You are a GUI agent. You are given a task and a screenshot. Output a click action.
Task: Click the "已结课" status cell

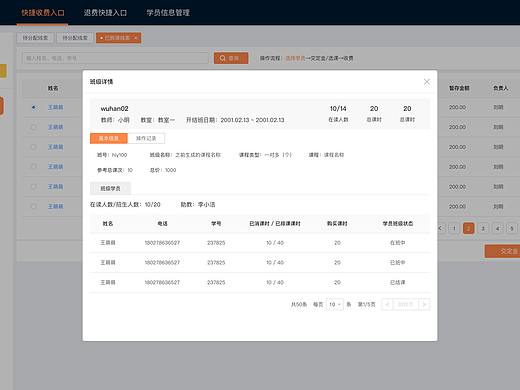click(x=398, y=282)
